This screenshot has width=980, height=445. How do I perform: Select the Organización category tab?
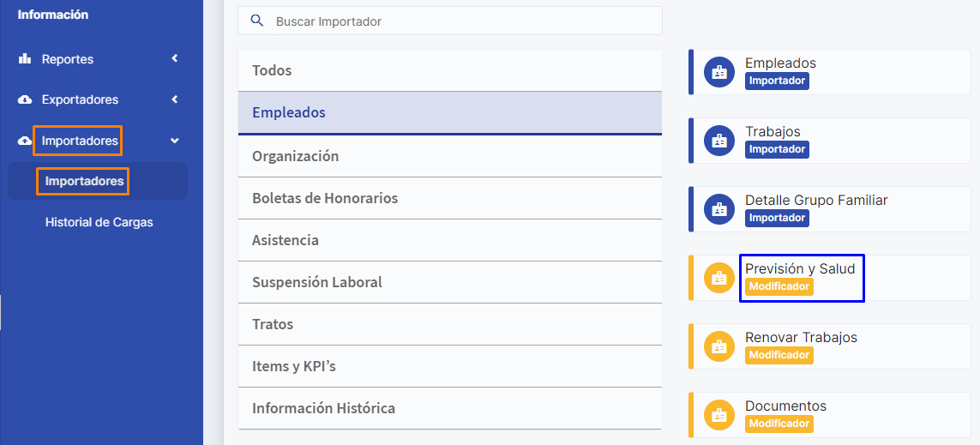pyautogui.click(x=449, y=156)
